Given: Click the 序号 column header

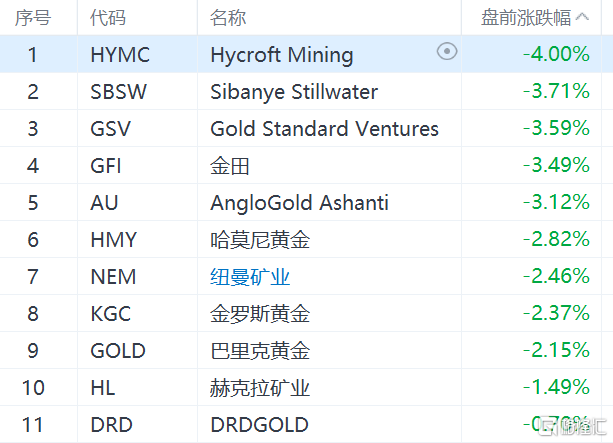Looking at the screenshot, I should [33, 18].
